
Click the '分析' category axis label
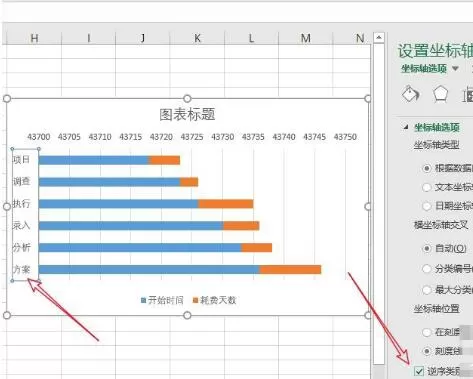[x=21, y=248]
